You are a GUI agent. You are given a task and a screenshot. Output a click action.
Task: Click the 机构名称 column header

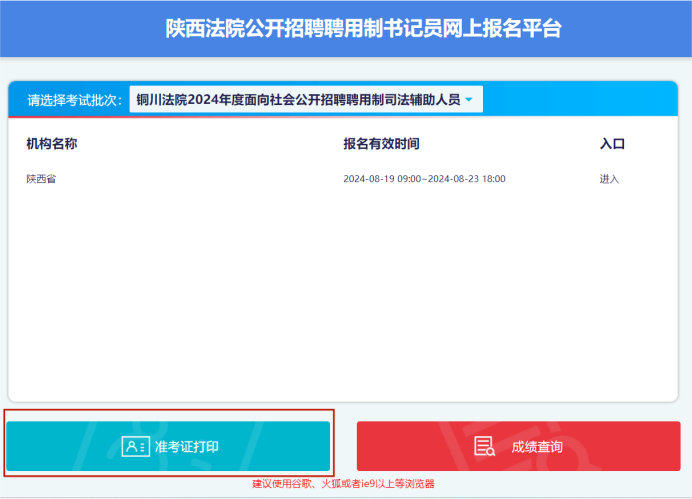click(x=52, y=144)
